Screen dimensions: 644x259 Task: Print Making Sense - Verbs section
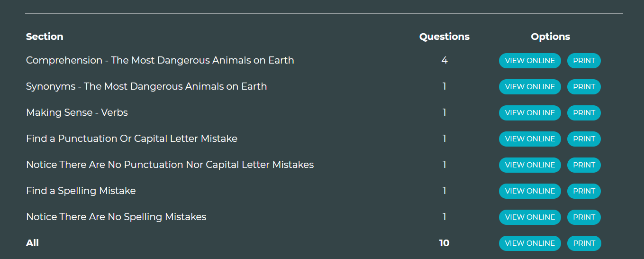click(584, 113)
